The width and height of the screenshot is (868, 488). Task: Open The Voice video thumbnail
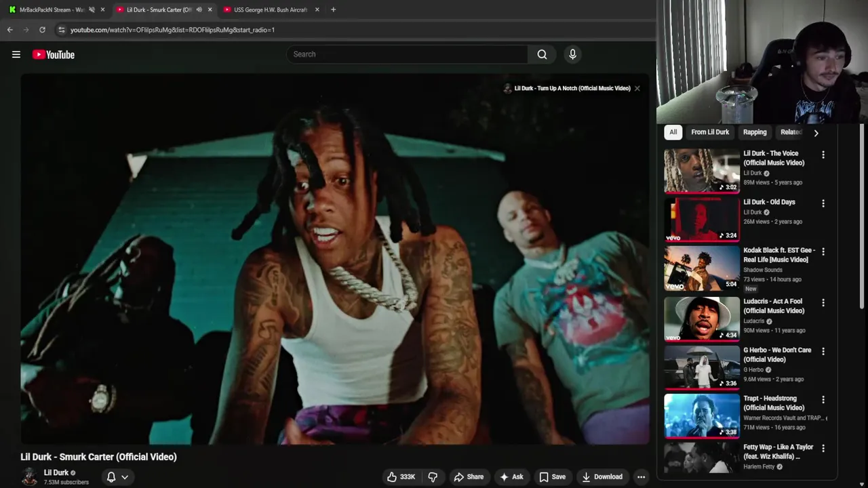tap(702, 171)
